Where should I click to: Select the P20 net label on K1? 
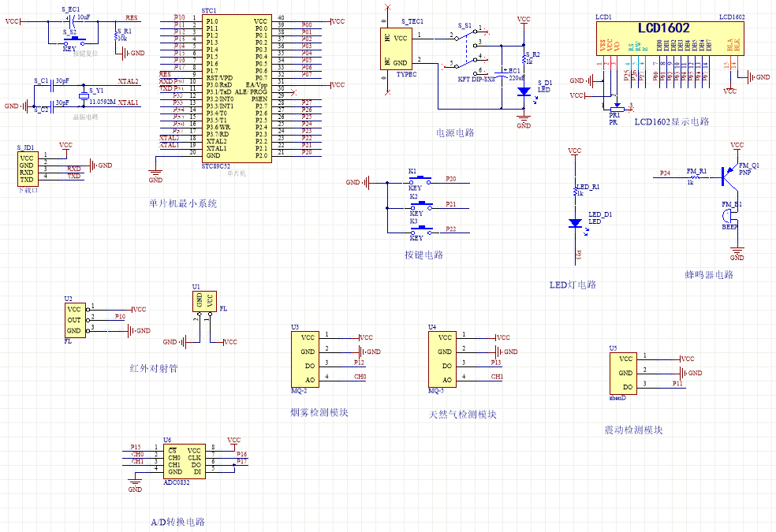[451, 179]
